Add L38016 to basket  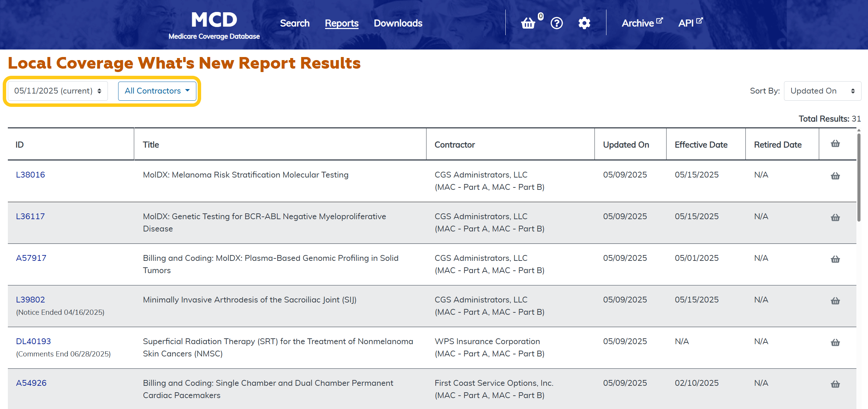point(835,176)
